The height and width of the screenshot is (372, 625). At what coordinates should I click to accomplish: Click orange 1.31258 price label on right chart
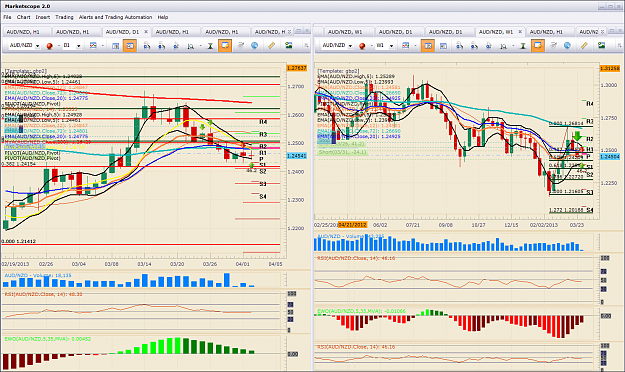[x=610, y=69]
